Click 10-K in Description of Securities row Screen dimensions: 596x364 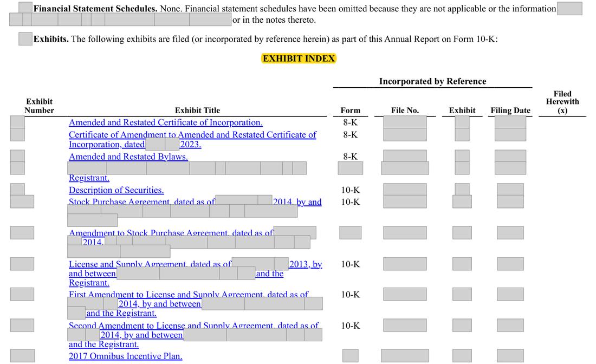click(350, 190)
